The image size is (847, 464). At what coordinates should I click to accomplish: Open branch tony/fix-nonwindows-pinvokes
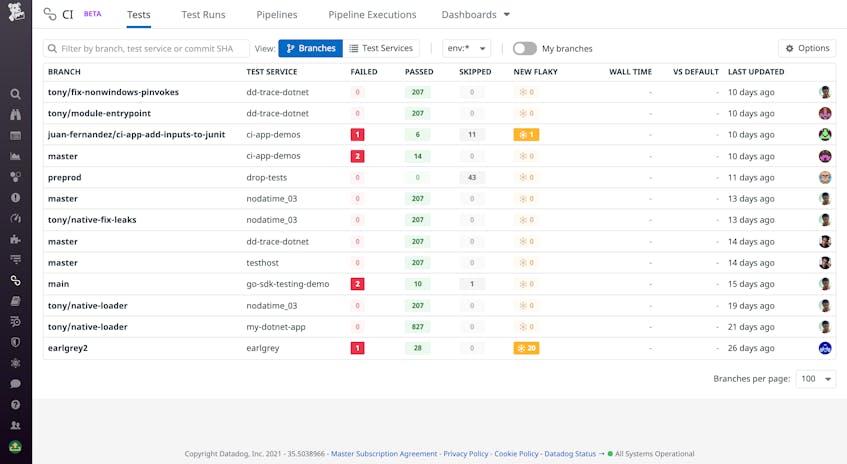(x=113, y=92)
